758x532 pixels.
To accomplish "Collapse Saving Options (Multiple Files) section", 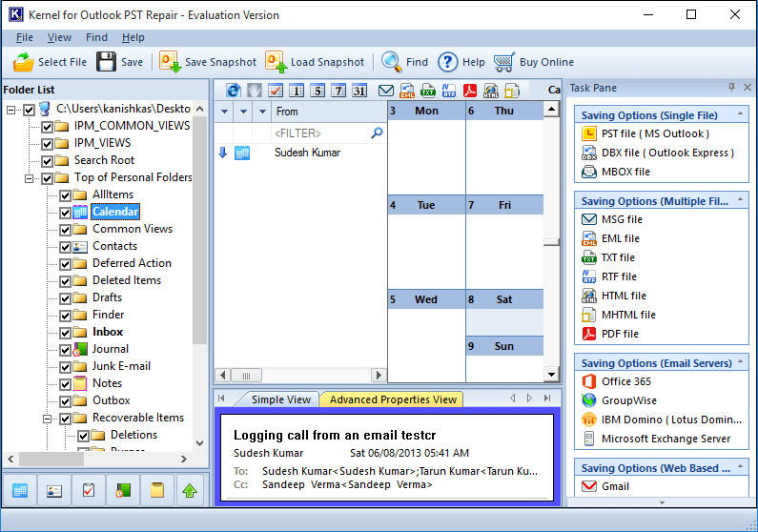I will point(740,200).
